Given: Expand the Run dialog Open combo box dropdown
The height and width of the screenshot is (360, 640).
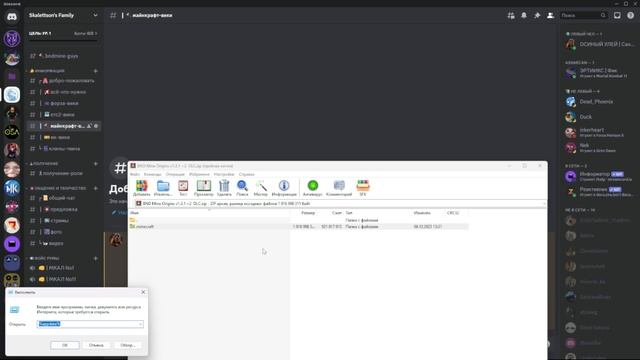Looking at the screenshot, I should pyautogui.click(x=140, y=324).
